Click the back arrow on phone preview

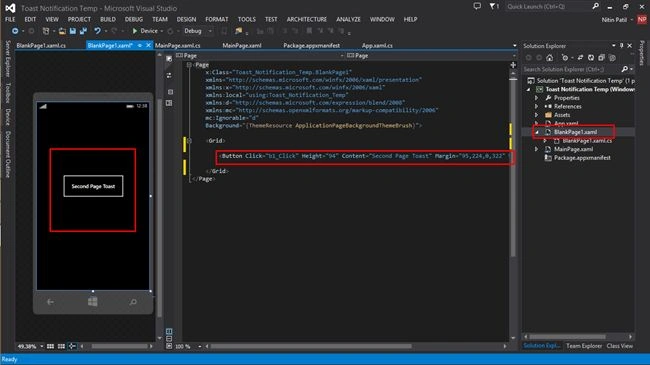pyautogui.click(x=50, y=302)
